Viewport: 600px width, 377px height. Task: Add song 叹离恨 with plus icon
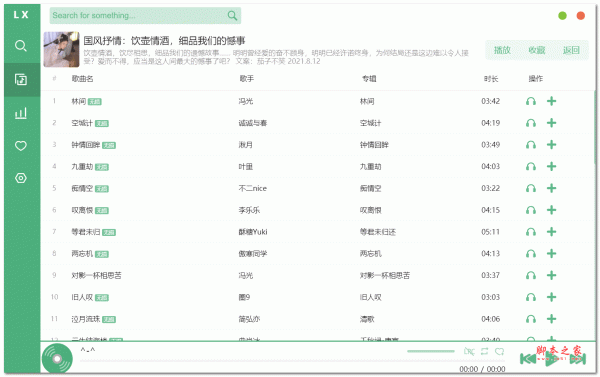[551, 210]
